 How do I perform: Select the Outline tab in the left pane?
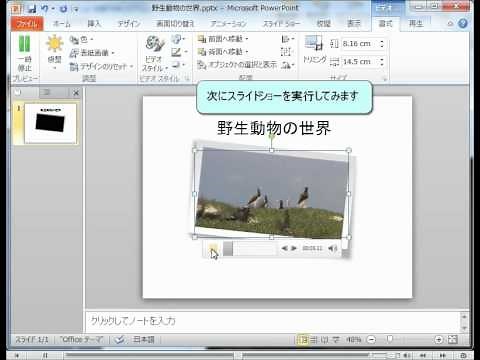tap(47, 92)
